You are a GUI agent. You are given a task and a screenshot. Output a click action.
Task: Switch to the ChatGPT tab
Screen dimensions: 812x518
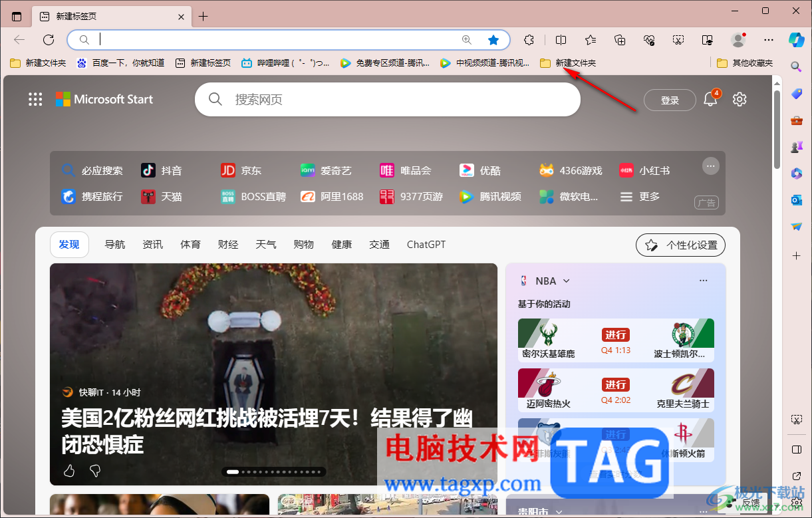coord(426,245)
